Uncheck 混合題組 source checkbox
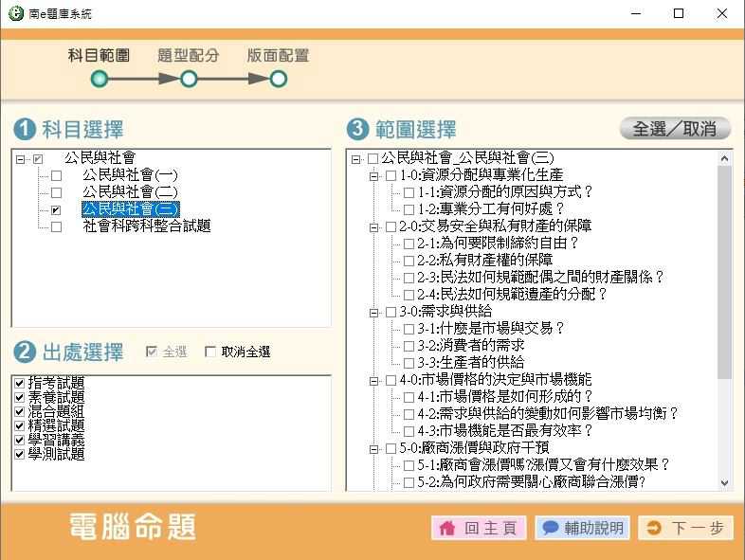This screenshot has height=560, width=745. (20, 411)
